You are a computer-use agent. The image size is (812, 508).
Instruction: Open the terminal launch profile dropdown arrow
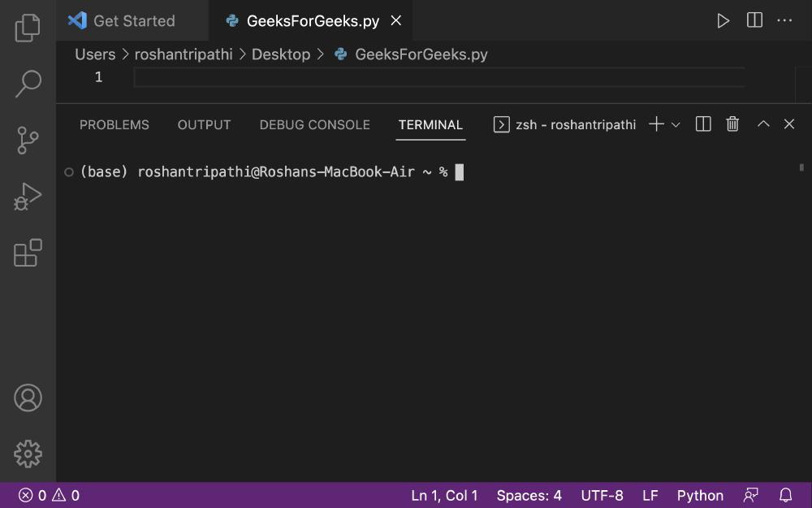pos(676,125)
